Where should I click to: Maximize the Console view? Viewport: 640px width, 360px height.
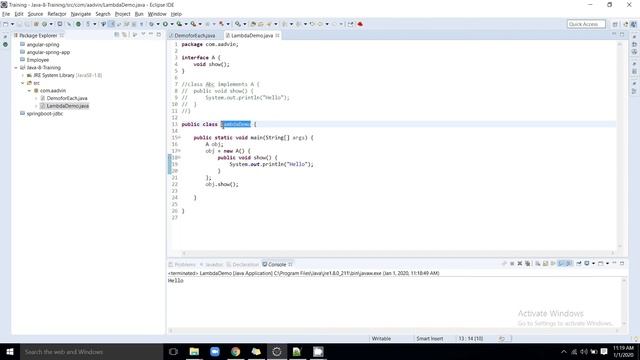(x=622, y=263)
